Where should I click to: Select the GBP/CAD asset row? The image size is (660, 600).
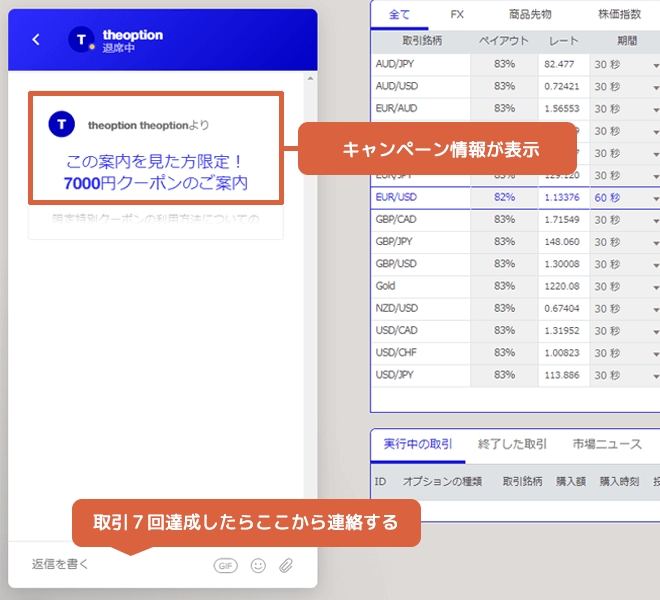[x=515, y=220]
